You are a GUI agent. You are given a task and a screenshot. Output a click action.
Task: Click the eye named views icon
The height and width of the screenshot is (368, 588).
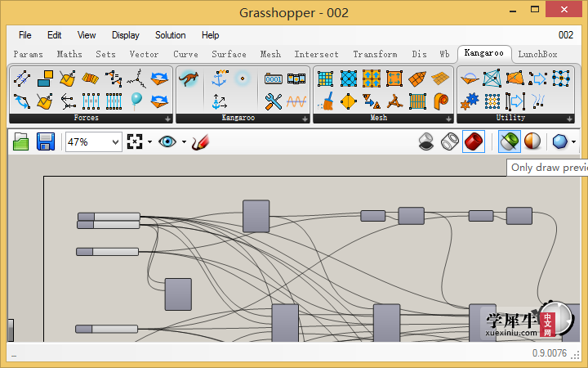pos(167,142)
